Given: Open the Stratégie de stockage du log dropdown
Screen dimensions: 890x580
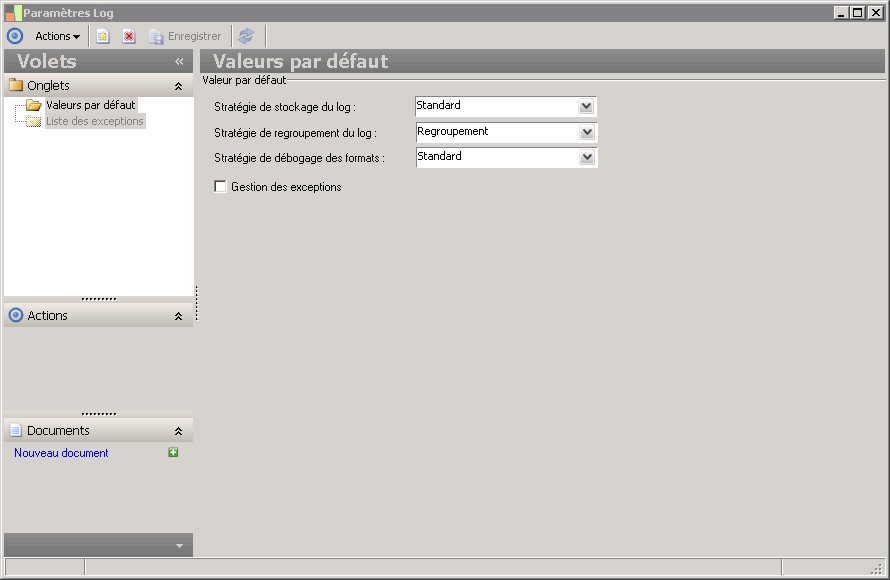Looking at the screenshot, I should point(586,106).
